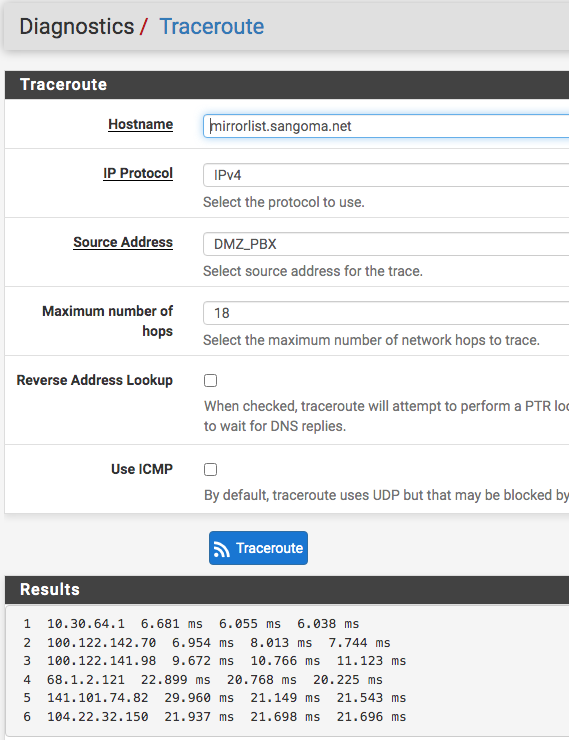The height and width of the screenshot is (740, 569).
Task: Click the broadcast icon on Traceroute button
Action: pyautogui.click(x=221, y=549)
